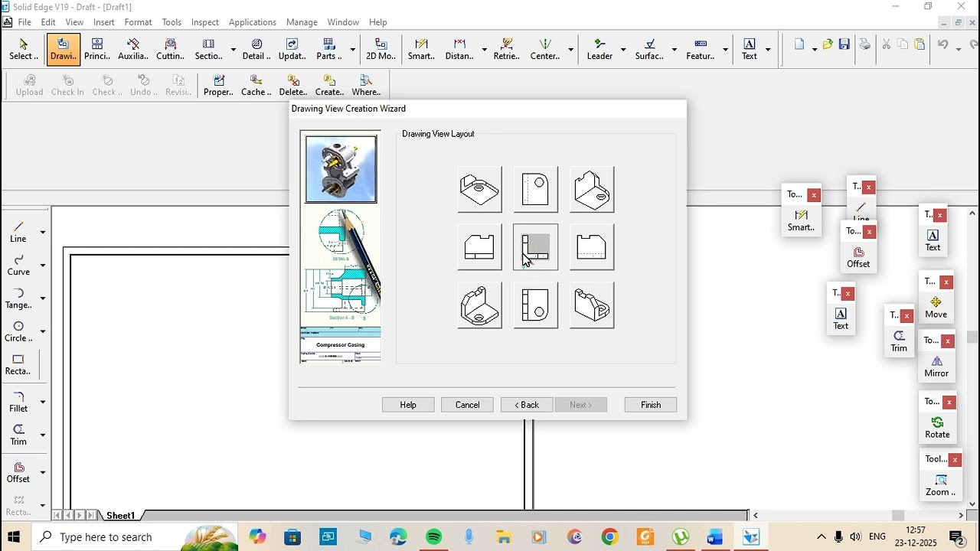Viewport: 980px width, 551px height.
Task: Open the Auxiliary View tool
Action: [x=132, y=50]
